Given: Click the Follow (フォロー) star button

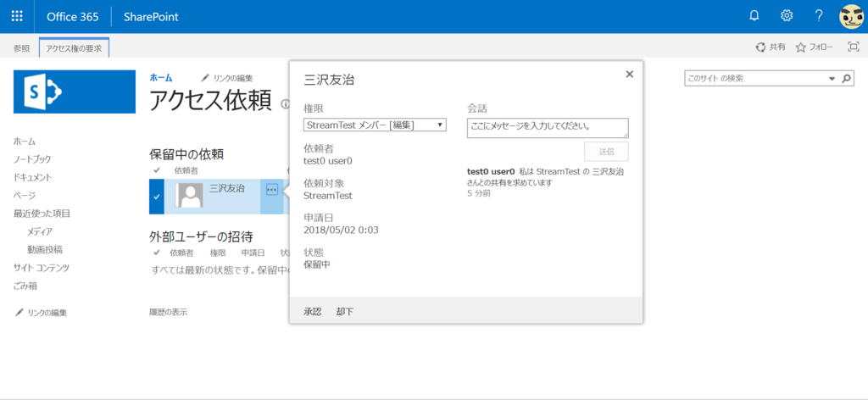Looking at the screenshot, I should (x=815, y=47).
